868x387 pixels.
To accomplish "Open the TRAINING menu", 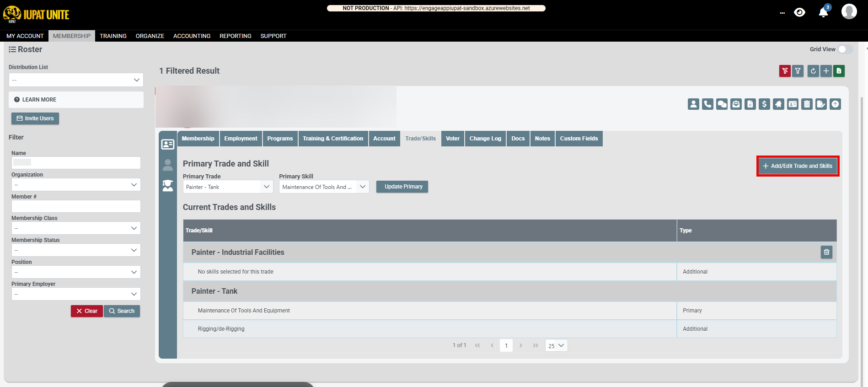I will (113, 36).
